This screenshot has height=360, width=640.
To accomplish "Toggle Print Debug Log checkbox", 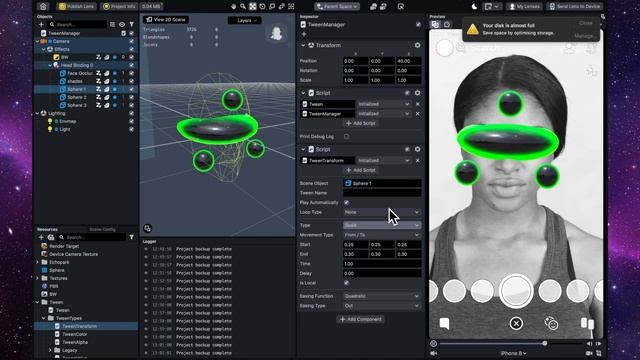I will point(346,136).
